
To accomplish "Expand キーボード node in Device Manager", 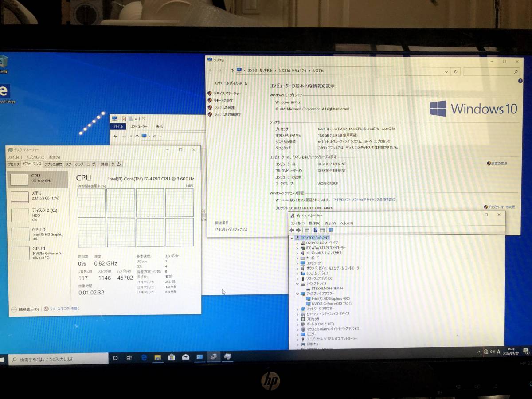I will pos(297,258).
